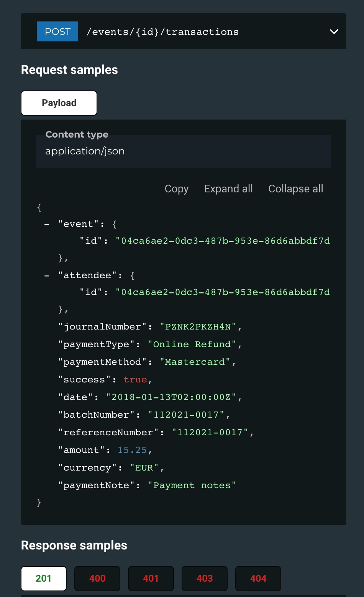Viewport: 364px width, 597px height.
Task: Click the currency value "EUR"
Action: 144,468
